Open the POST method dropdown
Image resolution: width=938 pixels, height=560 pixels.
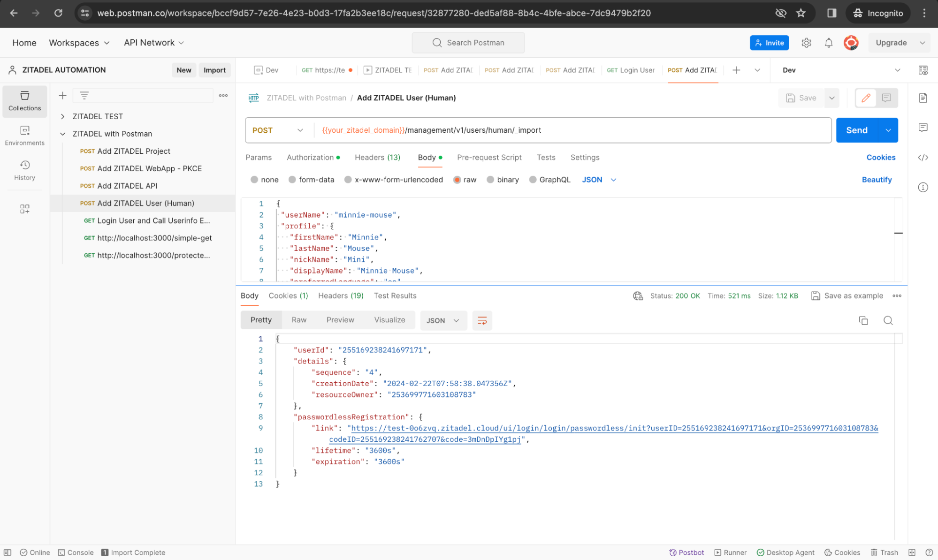coord(278,130)
